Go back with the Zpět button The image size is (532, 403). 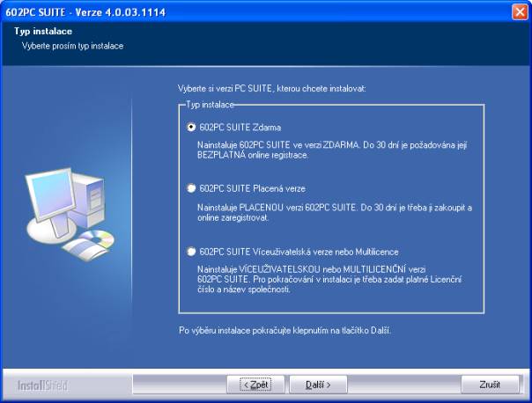pos(255,385)
